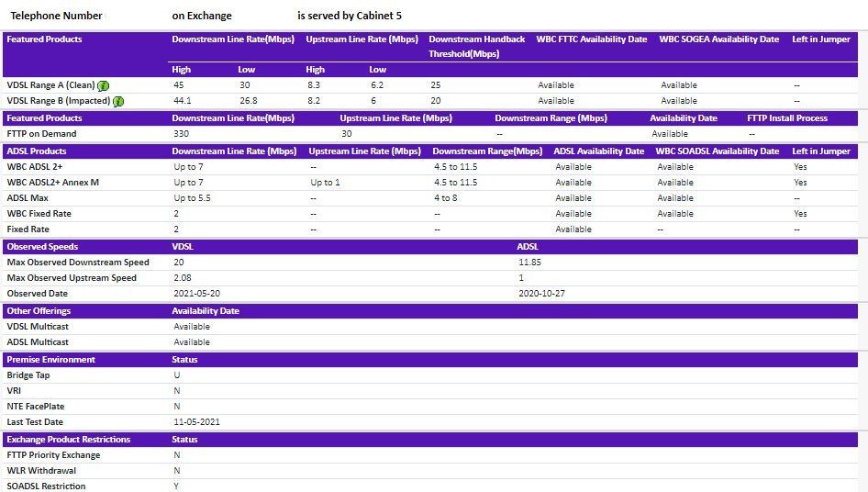Click the info icon beside VDSL Range B (Impacted)
Image resolution: width=868 pixels, height=492 pixels.
(x=118, y=101)
